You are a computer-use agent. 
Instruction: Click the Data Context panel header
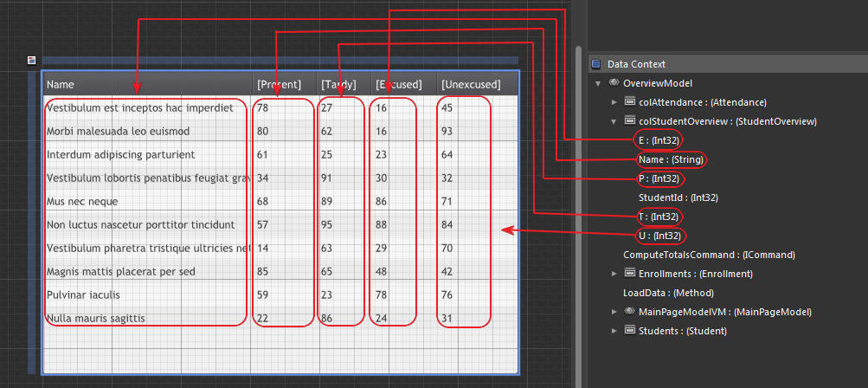728,64
